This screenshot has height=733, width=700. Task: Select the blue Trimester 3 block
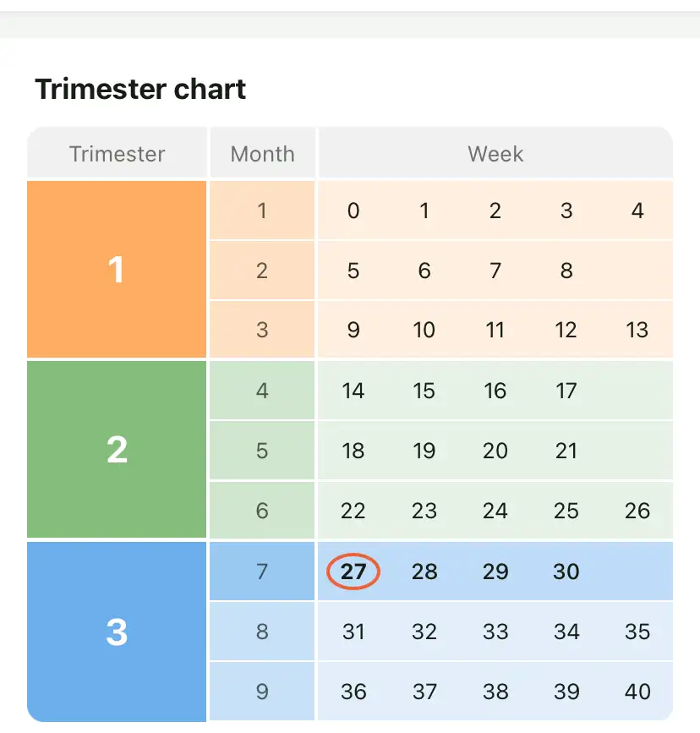[117, 631]
